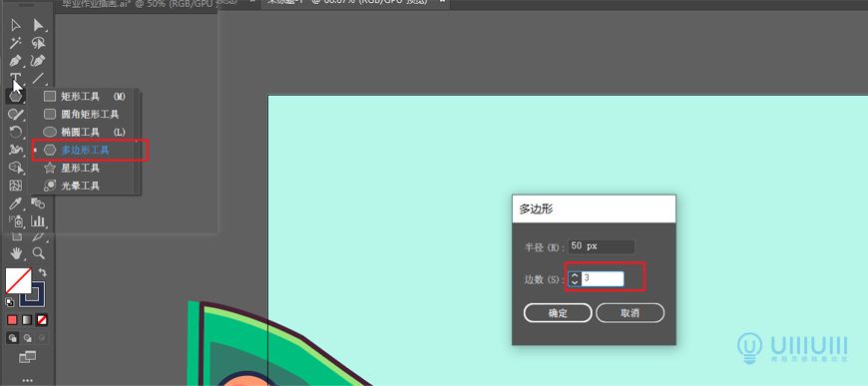This screenshot has height=386, width=868.
Task: Click the 半径 radius input field
Action: click(x=602, y=246)
